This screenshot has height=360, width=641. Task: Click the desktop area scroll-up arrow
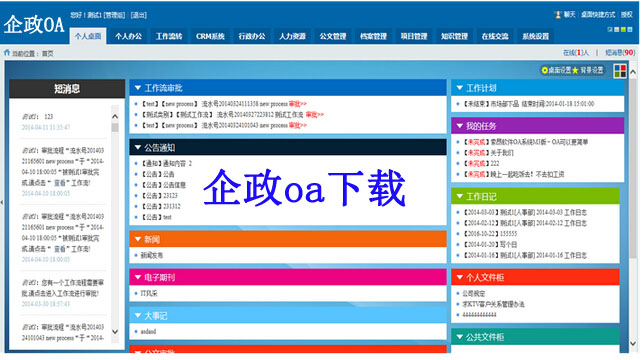(633, 72)
